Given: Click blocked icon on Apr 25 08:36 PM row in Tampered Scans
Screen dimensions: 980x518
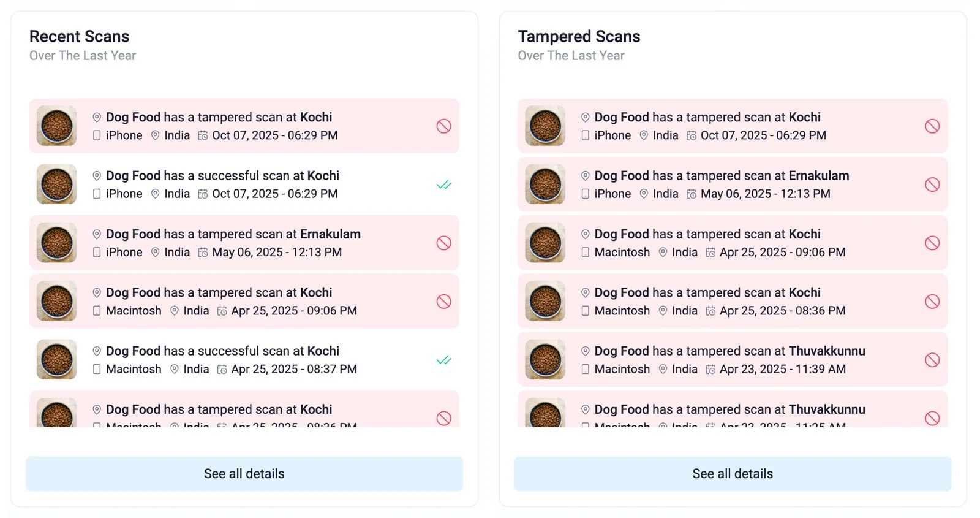Looking at the screenshot, I should point(932,302).
